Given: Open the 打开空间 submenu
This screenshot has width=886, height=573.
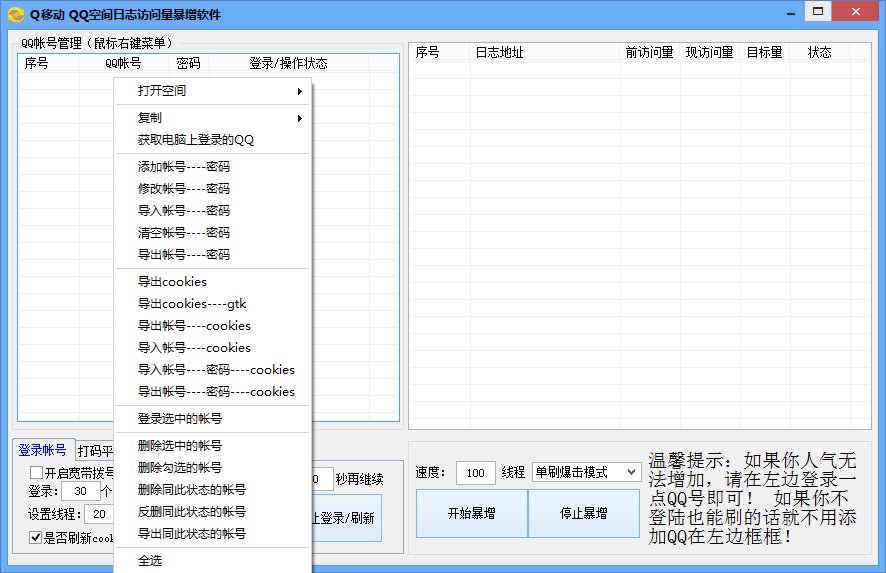Looking at the screenshot, I should pos(213,91).
